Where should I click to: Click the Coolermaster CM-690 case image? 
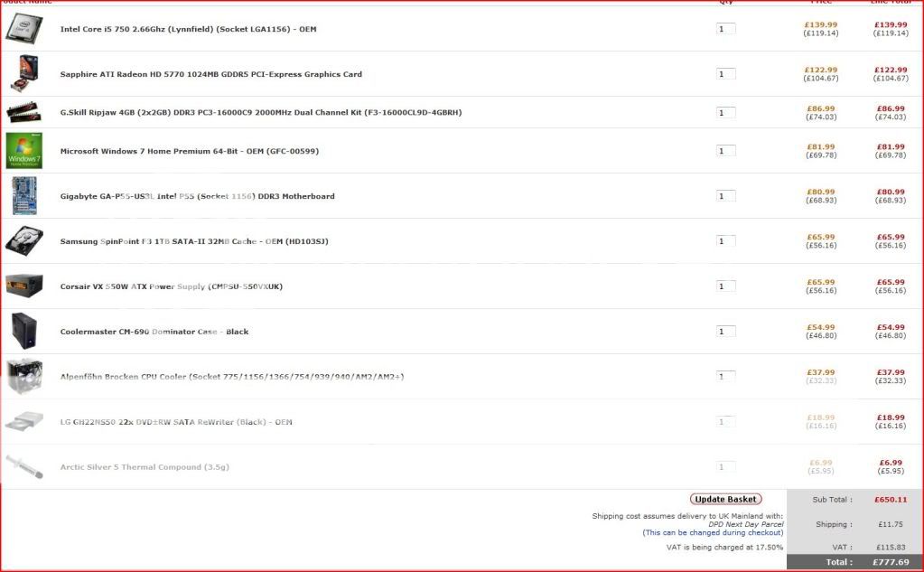[x=23, y=331]
